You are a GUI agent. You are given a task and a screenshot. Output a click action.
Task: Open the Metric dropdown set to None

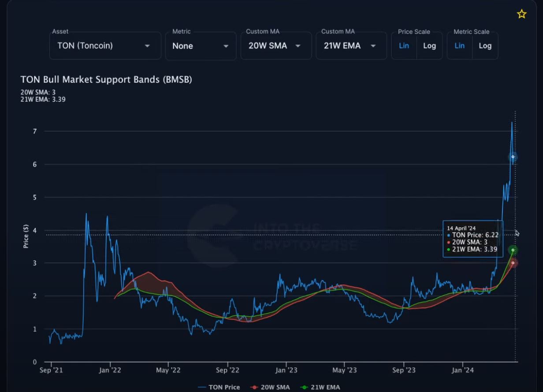pyautogui.click(x=201, y=45)
